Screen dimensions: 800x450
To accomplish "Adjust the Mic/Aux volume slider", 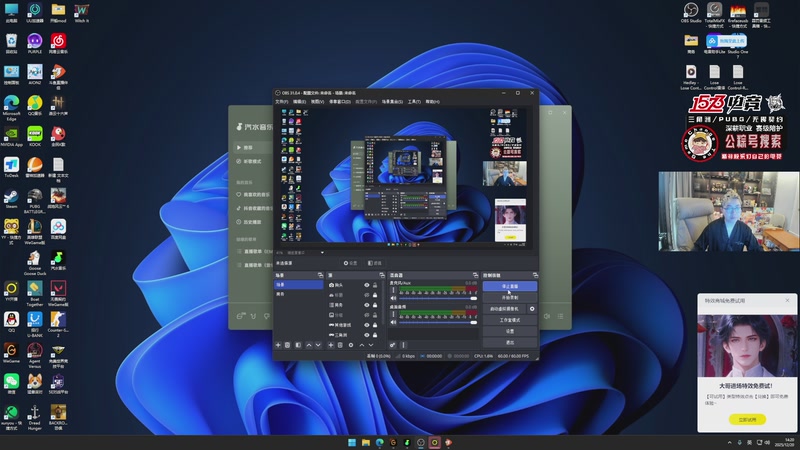I will point(438,298).
